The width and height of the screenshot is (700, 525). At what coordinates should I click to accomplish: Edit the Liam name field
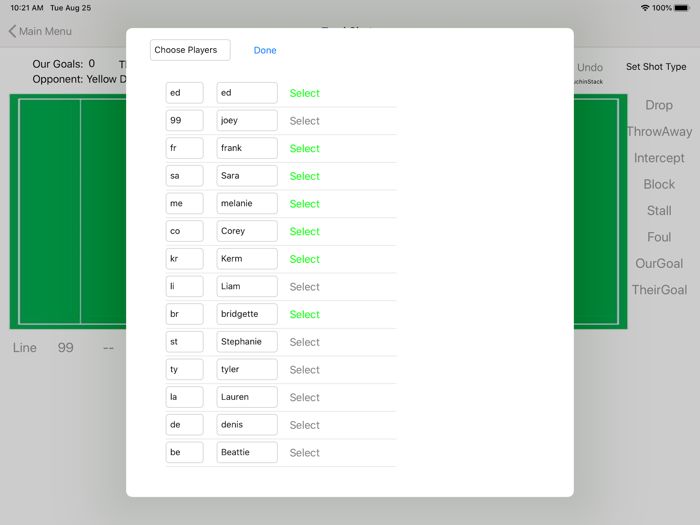[247, 287]
